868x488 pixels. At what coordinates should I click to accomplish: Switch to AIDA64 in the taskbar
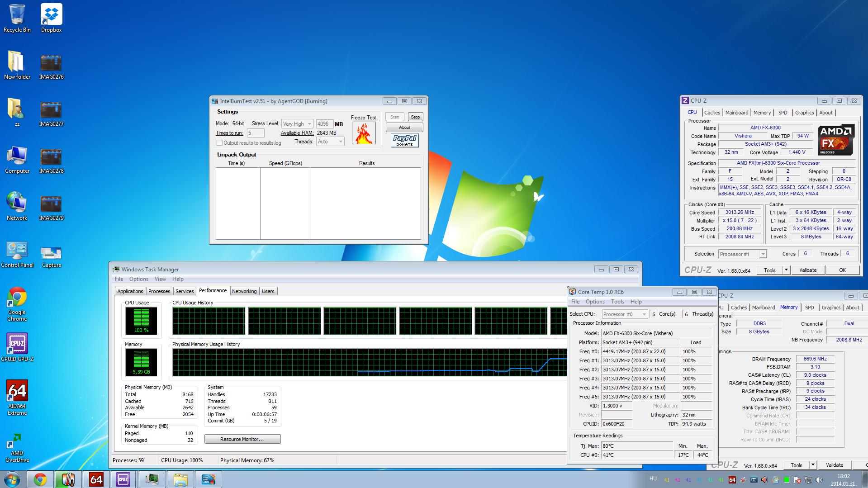click(x=96, y=479)
